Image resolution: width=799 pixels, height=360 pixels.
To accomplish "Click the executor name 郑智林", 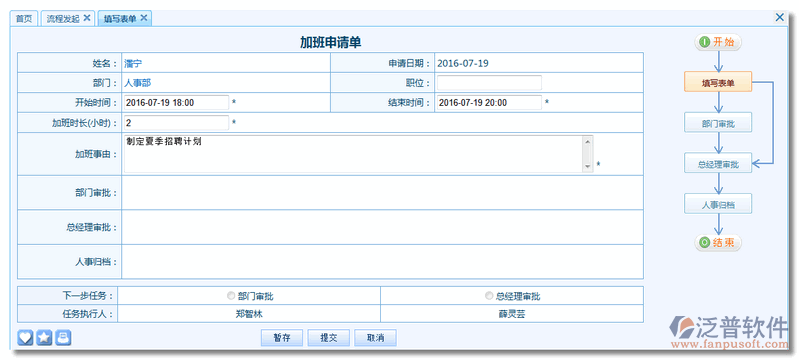I will tap(249, 314).
